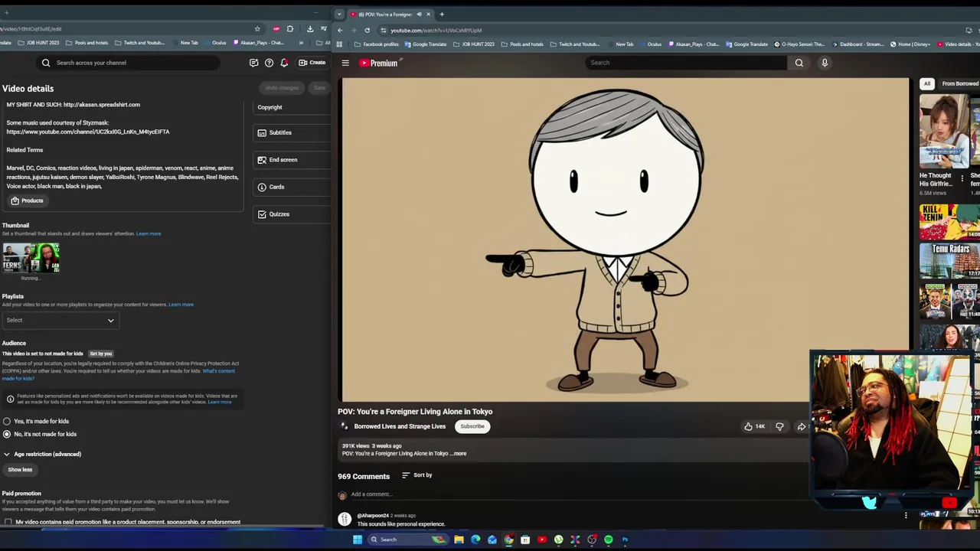Open Temu Radars recommended video thumbnail

[949, 261]
